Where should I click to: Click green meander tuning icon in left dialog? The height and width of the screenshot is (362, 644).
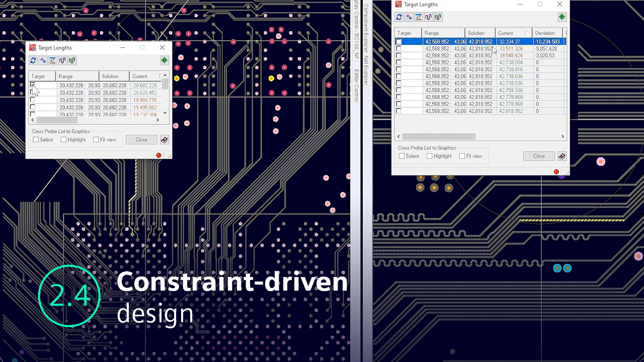tap(72, 60)
